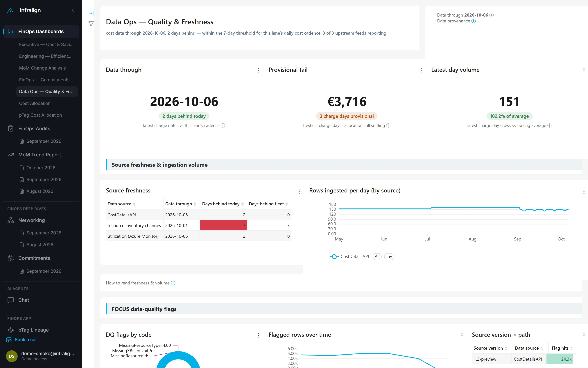Open Provisional tail card options menu

421,71
